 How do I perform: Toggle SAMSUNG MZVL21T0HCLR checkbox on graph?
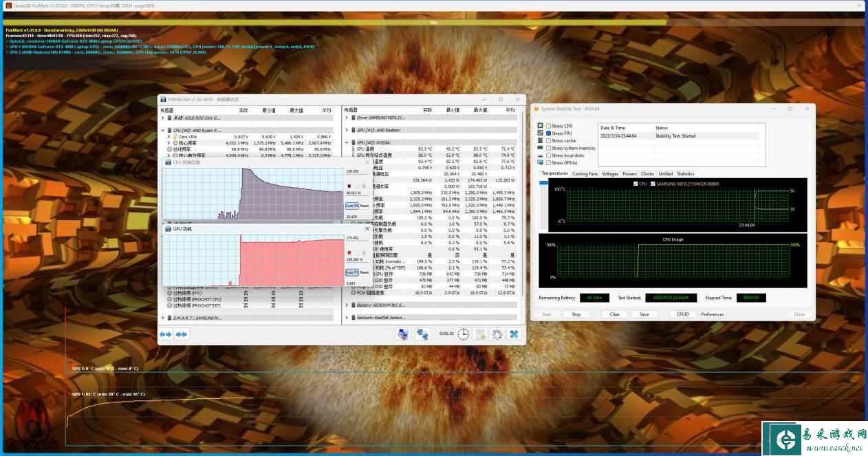point(652,184)
